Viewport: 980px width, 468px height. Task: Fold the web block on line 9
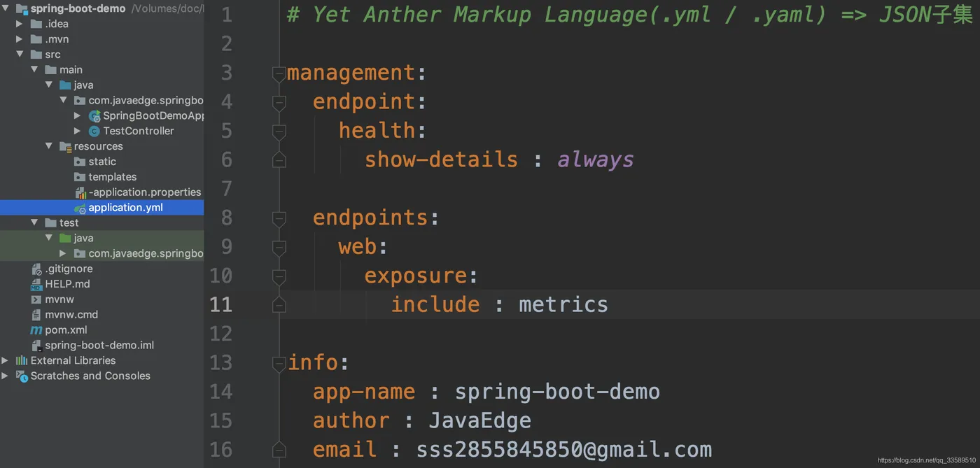pos(279,247)
